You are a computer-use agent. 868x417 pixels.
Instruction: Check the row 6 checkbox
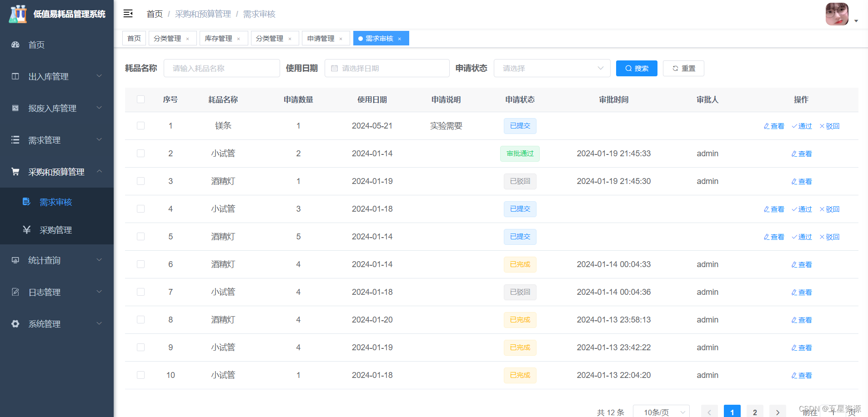pyautogui.click(x=141, y=264)
